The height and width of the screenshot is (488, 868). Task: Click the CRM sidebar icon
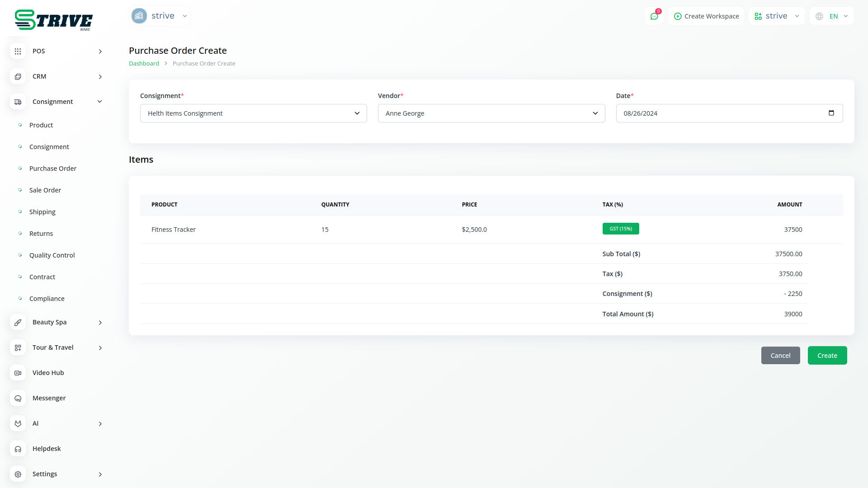click(18, 76)
